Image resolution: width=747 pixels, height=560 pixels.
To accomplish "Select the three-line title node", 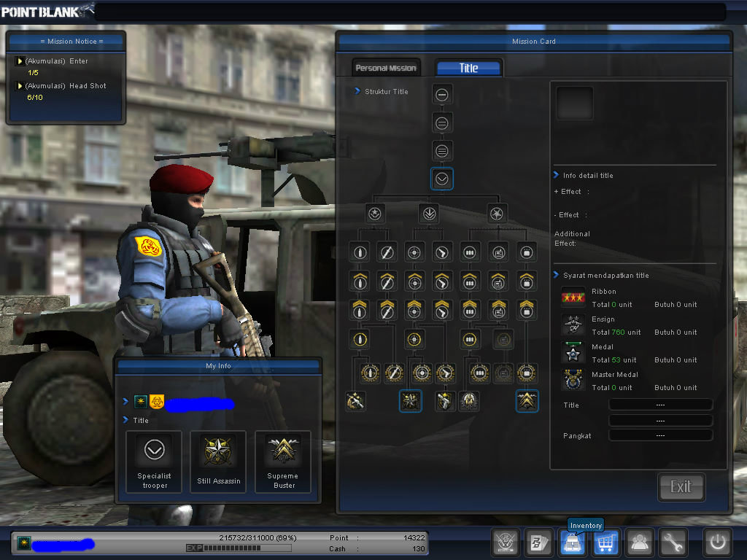I will tap(441, 151).
